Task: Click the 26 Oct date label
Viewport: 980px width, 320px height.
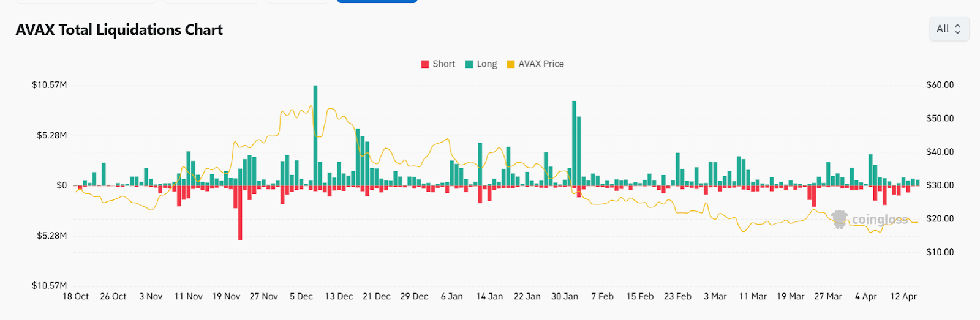Action: click(113, 296)
